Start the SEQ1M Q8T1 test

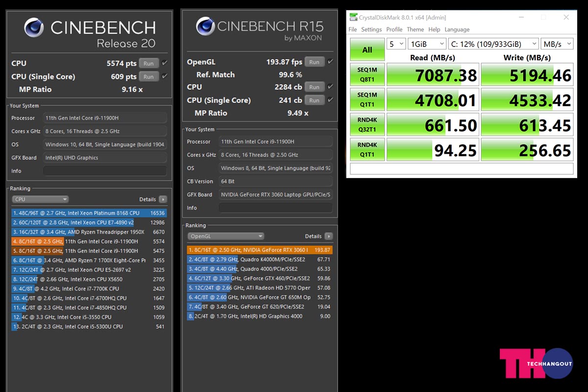(367, 75)
